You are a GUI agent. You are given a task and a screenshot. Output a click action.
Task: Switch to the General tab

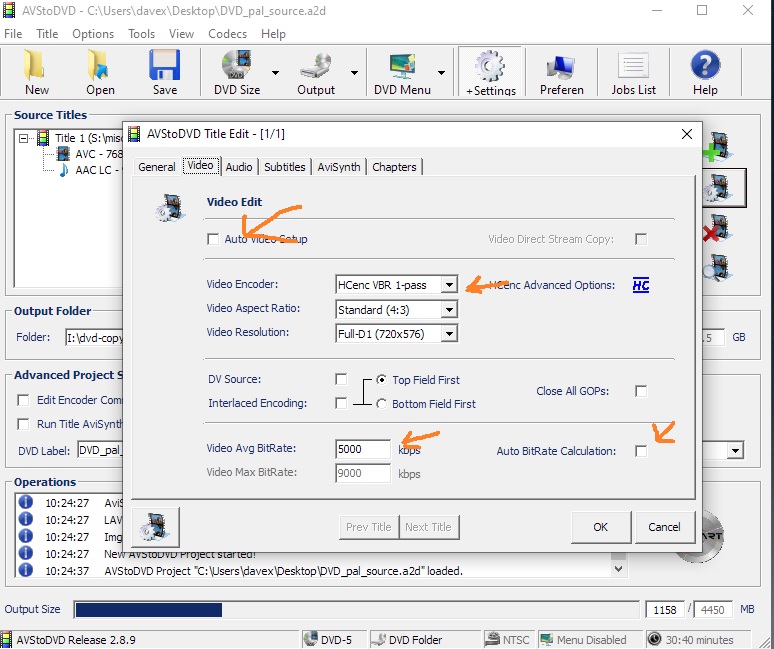(x=156, y=167)
